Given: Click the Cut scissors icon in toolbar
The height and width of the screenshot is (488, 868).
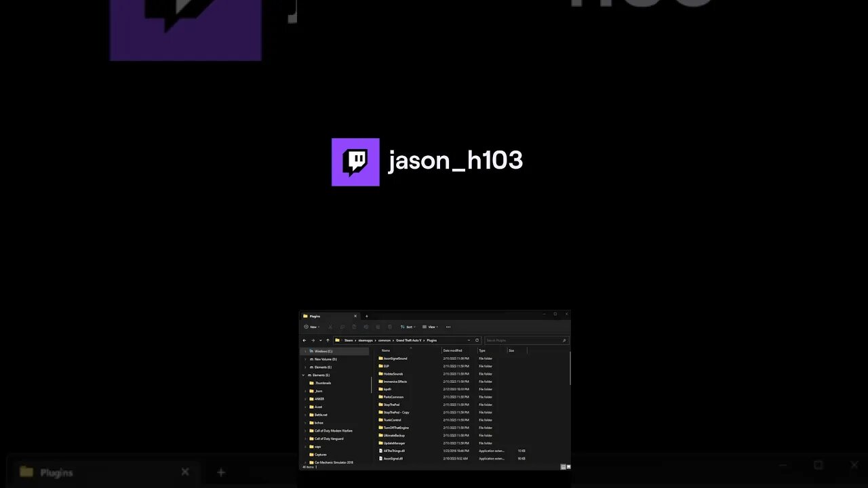Looking at the screenshot, I should pyautogui.click(x=330, y=327).
